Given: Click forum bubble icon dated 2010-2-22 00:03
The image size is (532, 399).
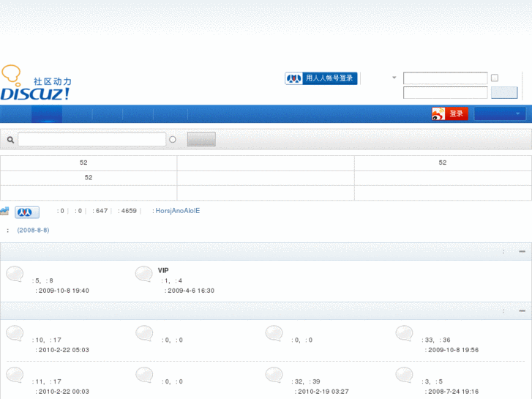Looking at the screenshot, I should 15,376.
